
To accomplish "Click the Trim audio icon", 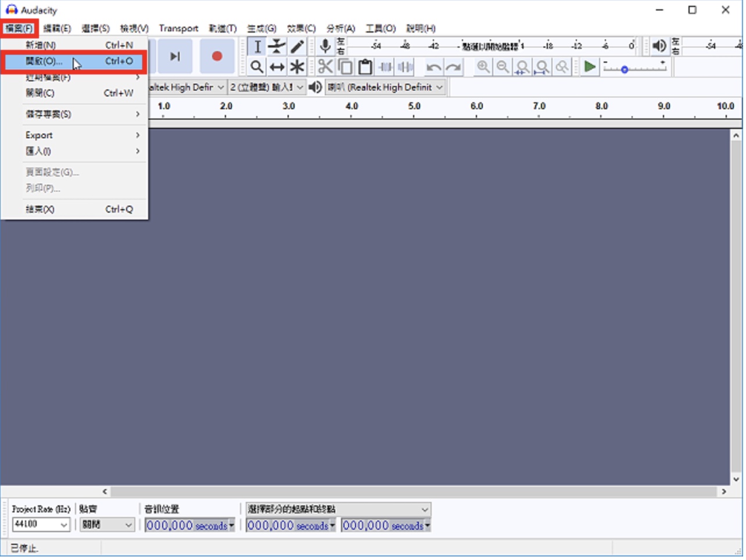I will 385,67.
